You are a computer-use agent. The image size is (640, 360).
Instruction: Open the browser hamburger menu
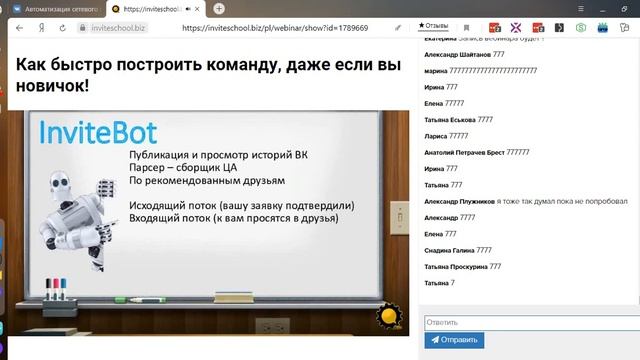(581, 9)
